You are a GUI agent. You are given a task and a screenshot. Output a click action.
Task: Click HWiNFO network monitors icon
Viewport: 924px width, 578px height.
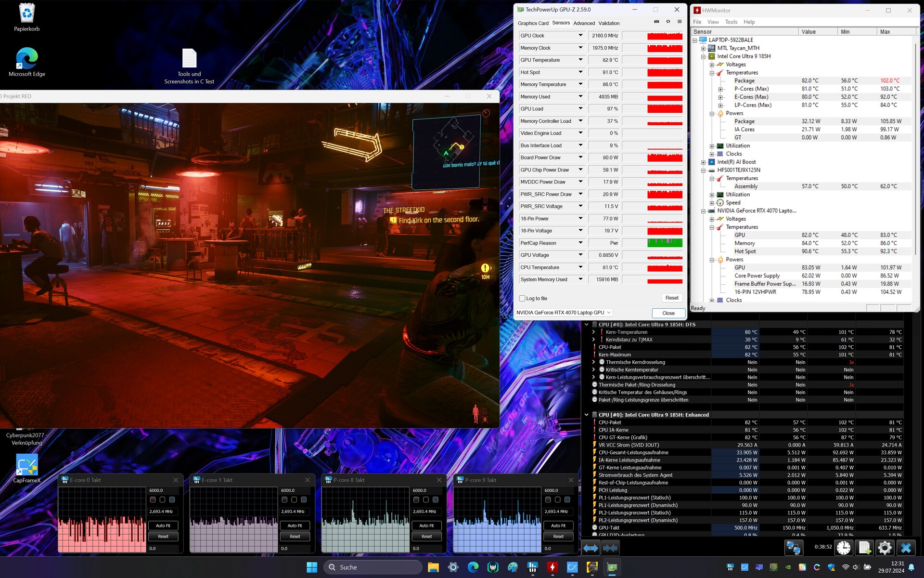click(x=793, y=548)
